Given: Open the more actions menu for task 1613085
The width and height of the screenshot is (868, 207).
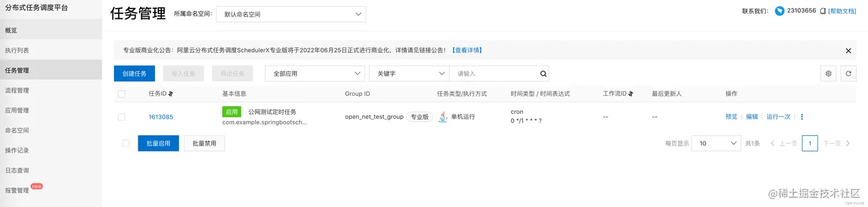Looking at the screenshot, I should tap(802, 116).
